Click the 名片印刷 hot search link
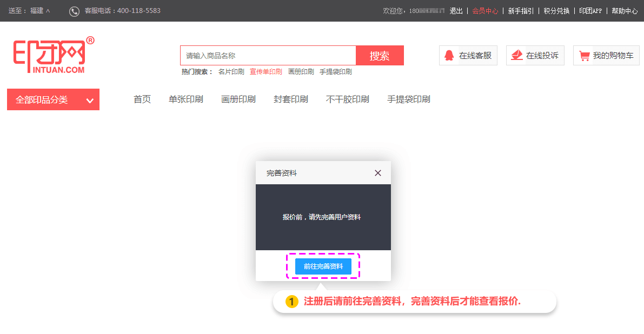The image size is (644, 334). [231, 72]
